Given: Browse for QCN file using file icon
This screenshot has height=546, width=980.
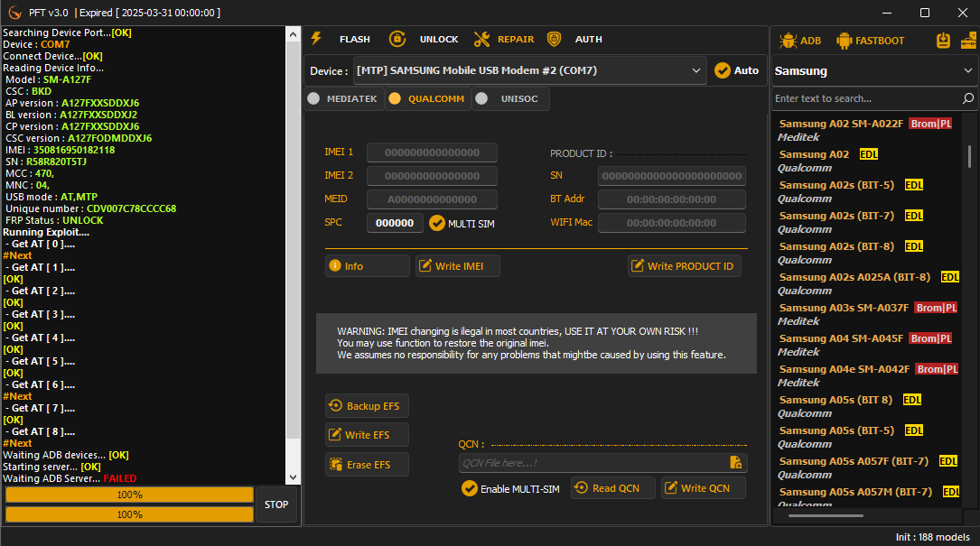Looking at the screenshot, I should click(736, 462).
